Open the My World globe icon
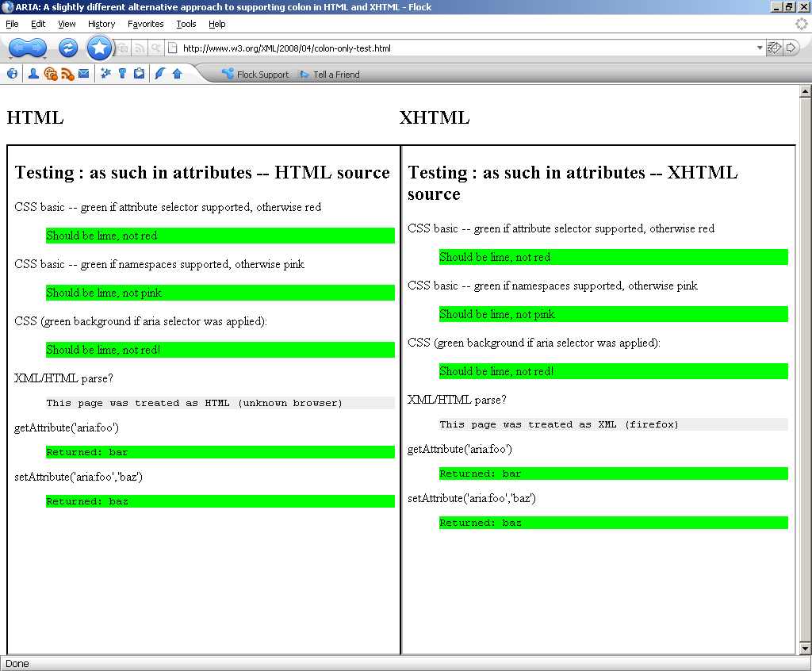 [x=12, y=74]
